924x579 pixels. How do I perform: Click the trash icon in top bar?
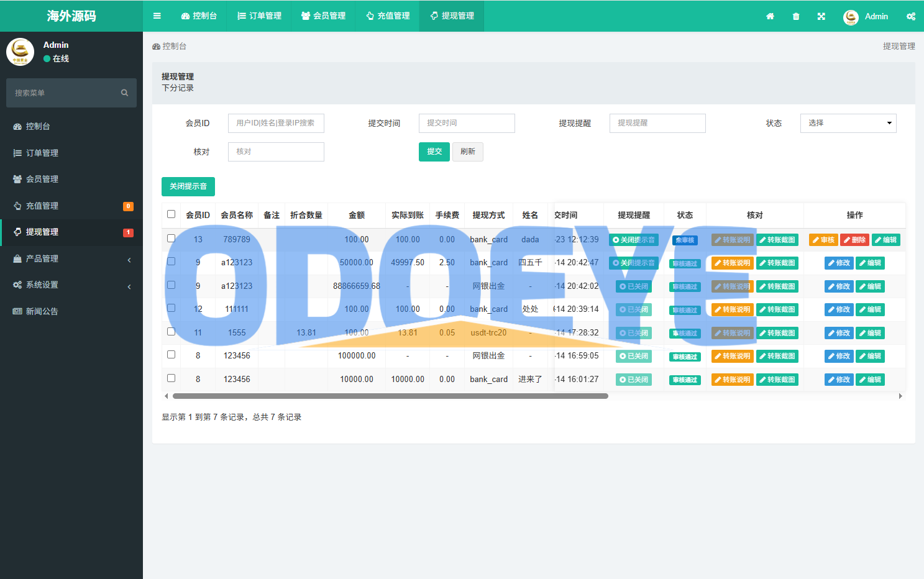[796, 17]
